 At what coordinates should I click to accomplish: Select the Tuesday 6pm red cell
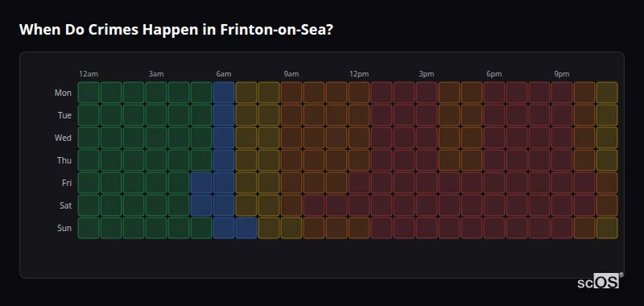click(x=494, y=115)
